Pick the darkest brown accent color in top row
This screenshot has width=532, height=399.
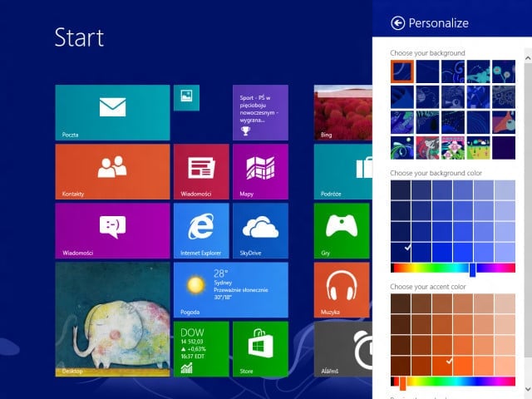pyautogui.click(x=401, y=303)
